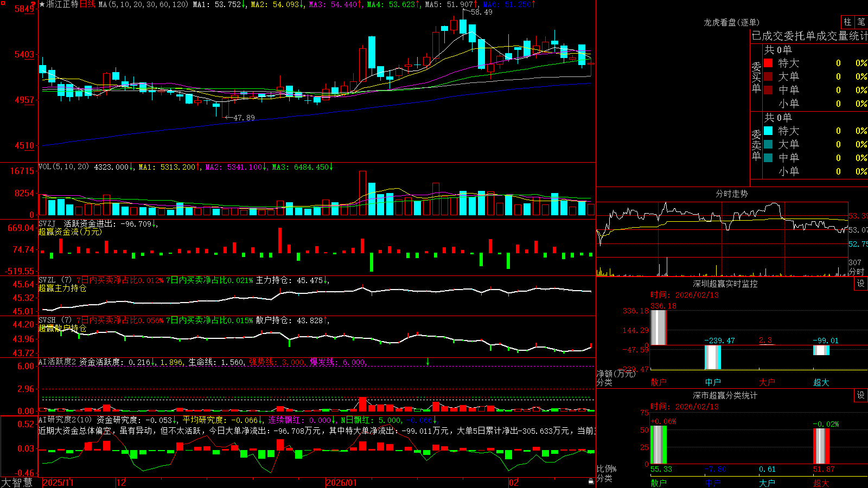Click the teal 大单 sell-order swatch
Image resolution: width=868 pixels, height=488 pixels.
tap(768, 144)
